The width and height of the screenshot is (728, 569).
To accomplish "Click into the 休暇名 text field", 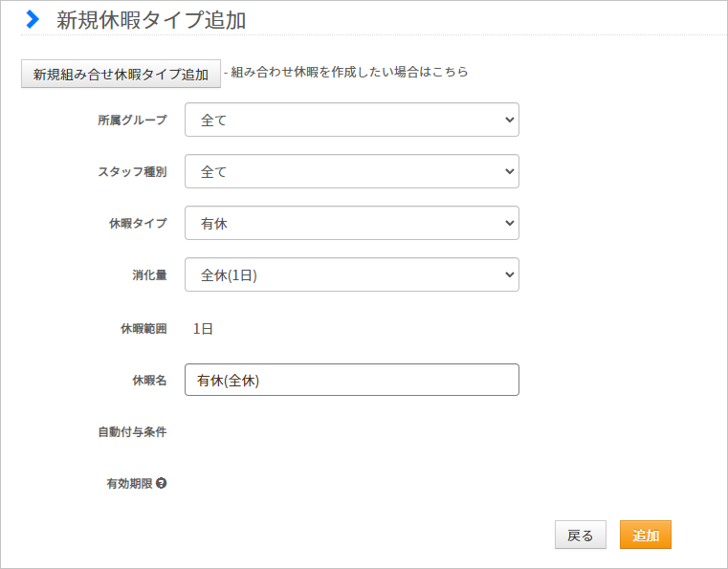I will click(x=351, y=380).
